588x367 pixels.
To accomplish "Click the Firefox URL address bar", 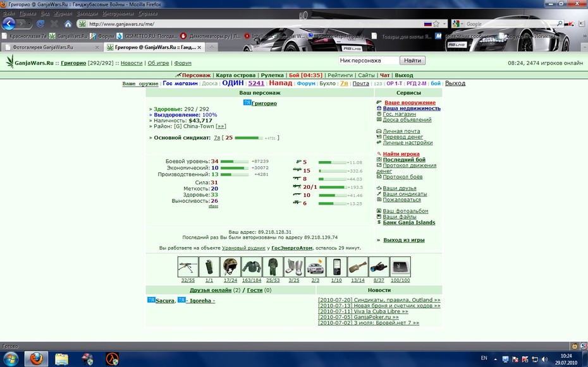I will tap(255, 23).
